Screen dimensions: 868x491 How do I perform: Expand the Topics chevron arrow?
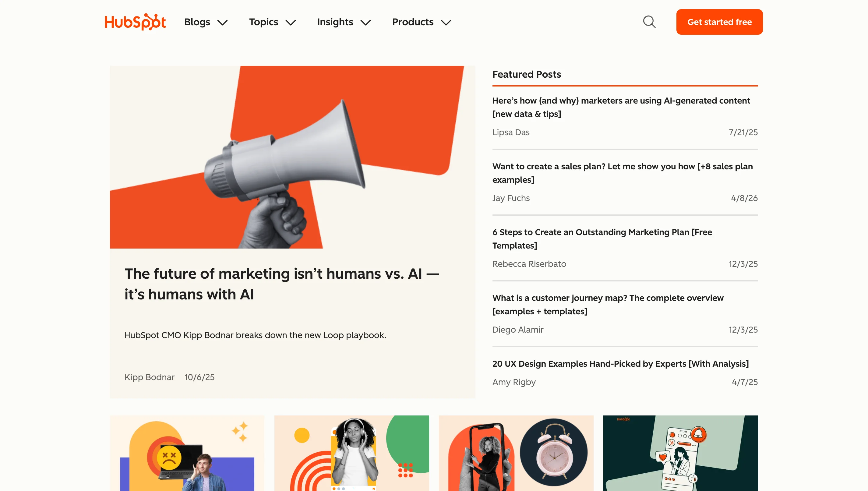point(291,23)
